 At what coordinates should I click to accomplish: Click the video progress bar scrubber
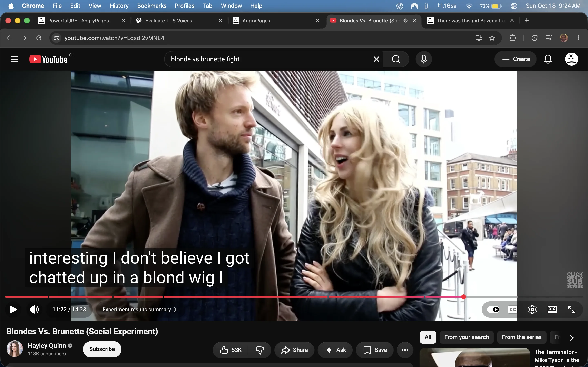pyautogui.click(x=464, y=297)
